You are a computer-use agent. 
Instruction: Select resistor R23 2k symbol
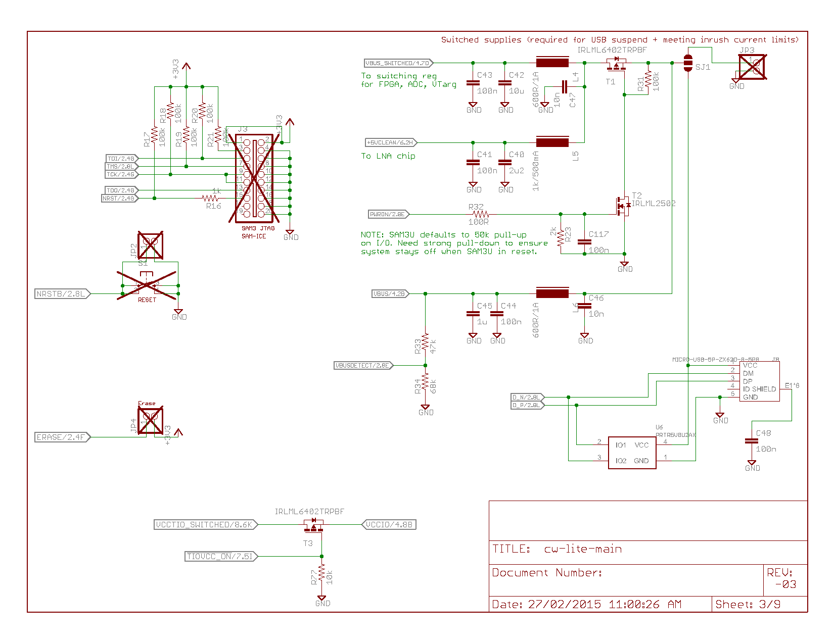(x=560, y=237)
